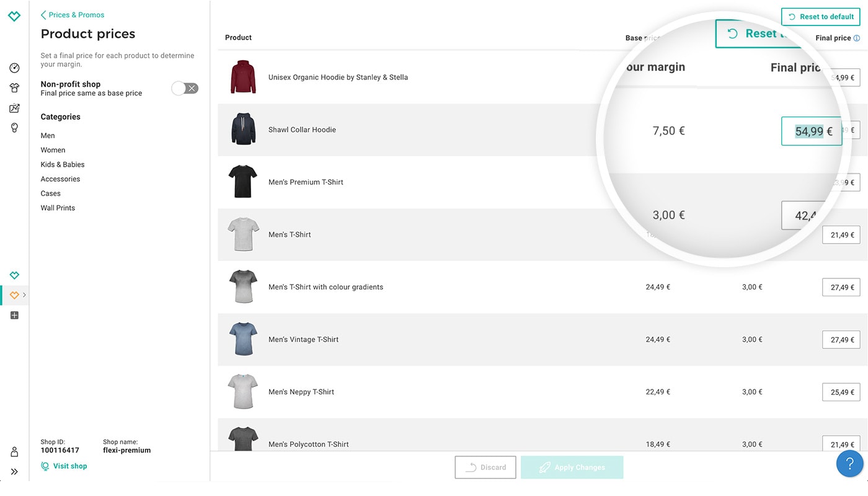Open the dashboard speedometer icon
This screenshot has width=868, height=496.
[14, 68]
